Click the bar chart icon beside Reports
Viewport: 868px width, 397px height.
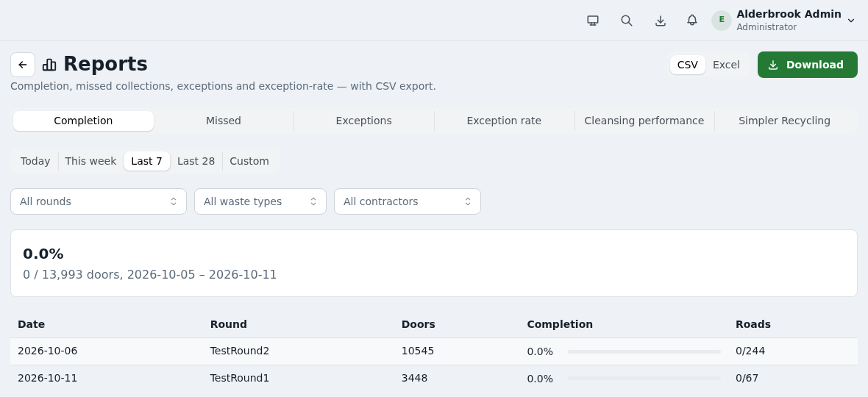[x=49, y=65]
